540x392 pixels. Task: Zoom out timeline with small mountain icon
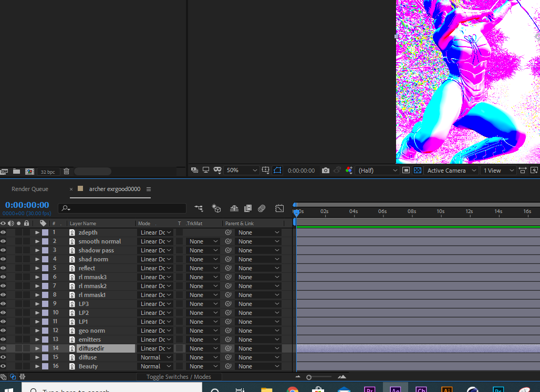pos(298,376)
